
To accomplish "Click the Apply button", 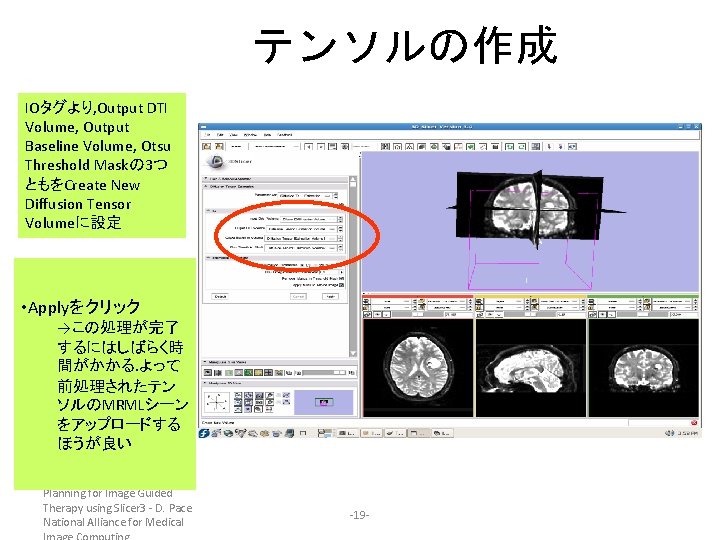I will [330, 297].
